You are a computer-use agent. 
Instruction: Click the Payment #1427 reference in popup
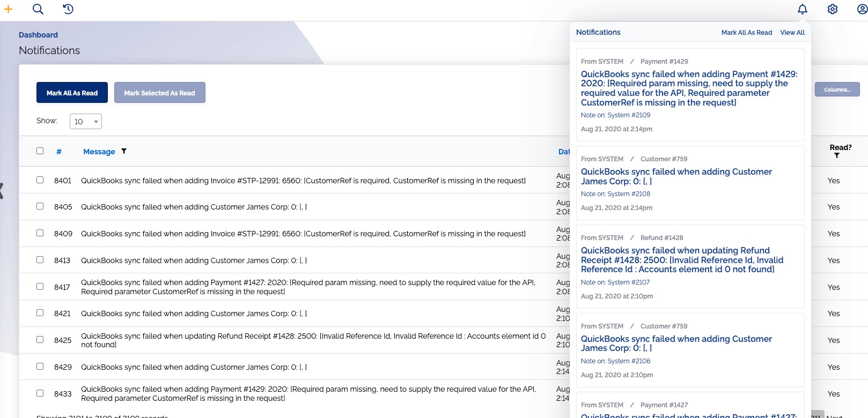(x=664, y=405)
